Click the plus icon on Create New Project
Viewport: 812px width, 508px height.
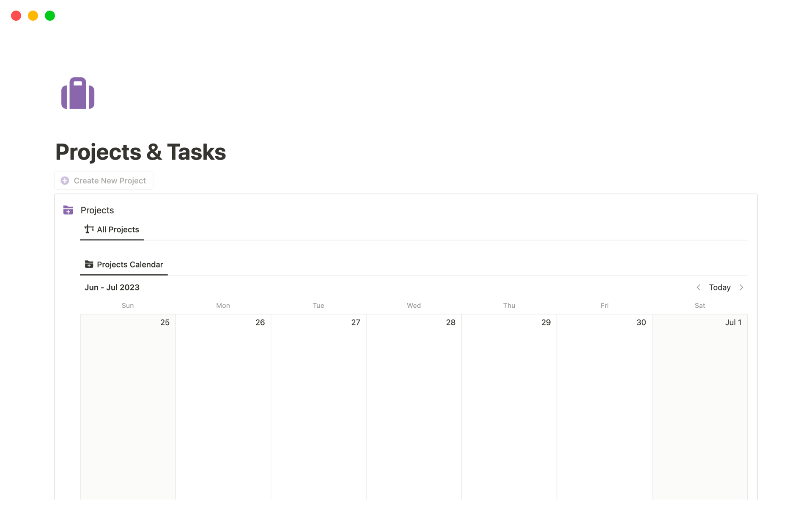[65, 180]
